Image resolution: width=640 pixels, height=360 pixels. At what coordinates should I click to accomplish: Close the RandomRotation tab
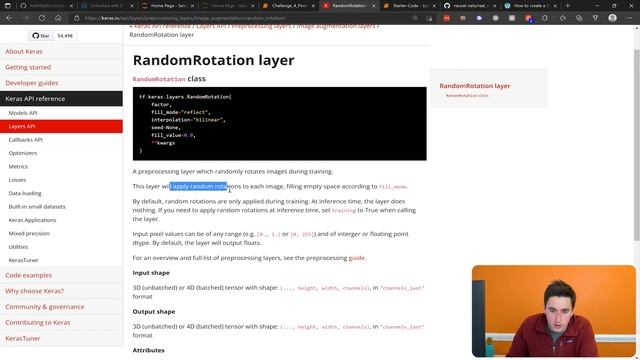(373, 6)
